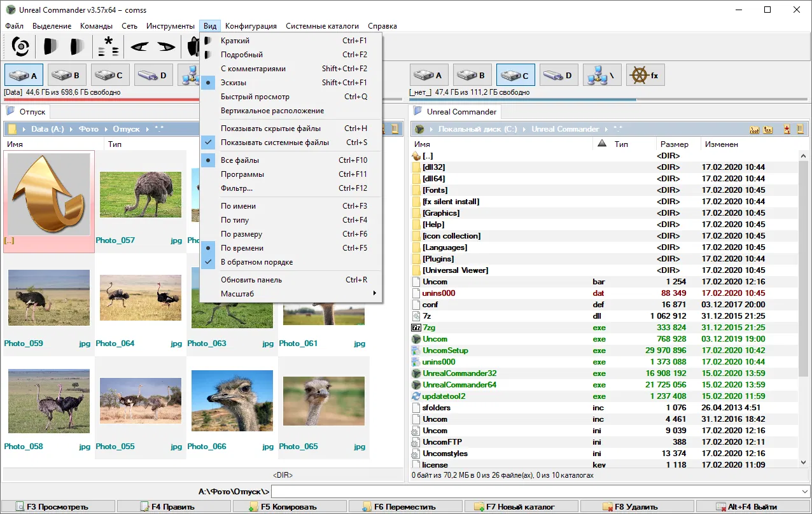Click arrow before Фото in left path
The height and width of the screenshot is (514, 812).
click(72, 129)
